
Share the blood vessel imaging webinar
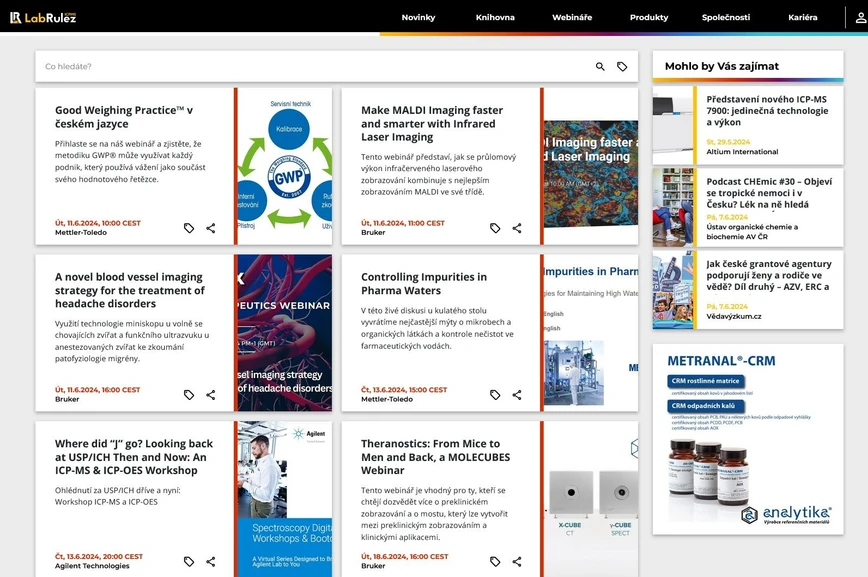click(x=211, y=395)
